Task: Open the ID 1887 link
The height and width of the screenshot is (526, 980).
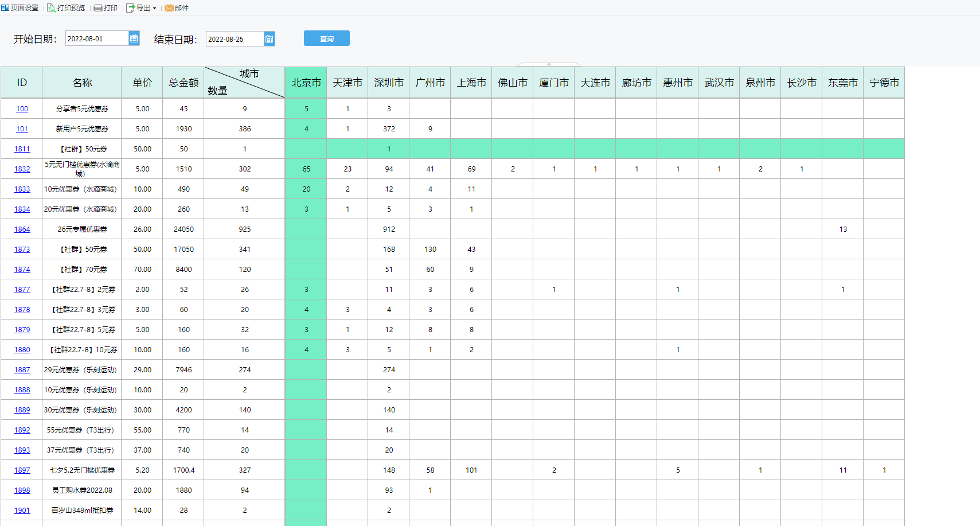Action: (22, 370)
